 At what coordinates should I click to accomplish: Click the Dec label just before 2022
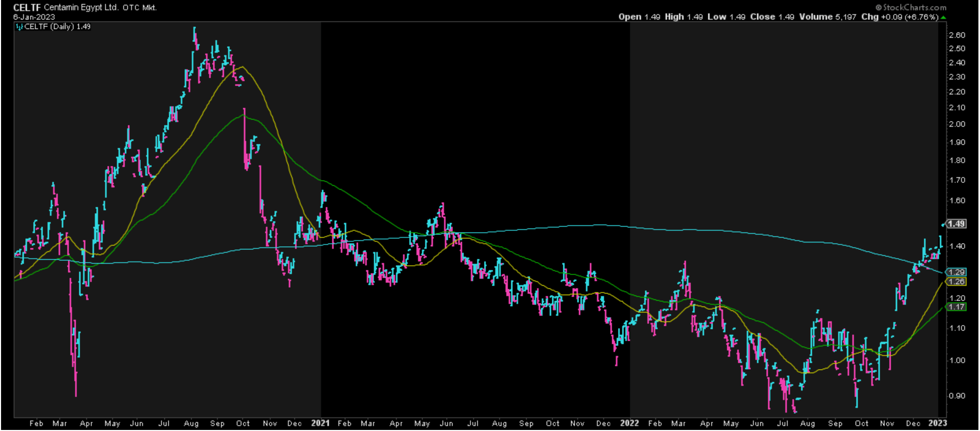(603, 423)
